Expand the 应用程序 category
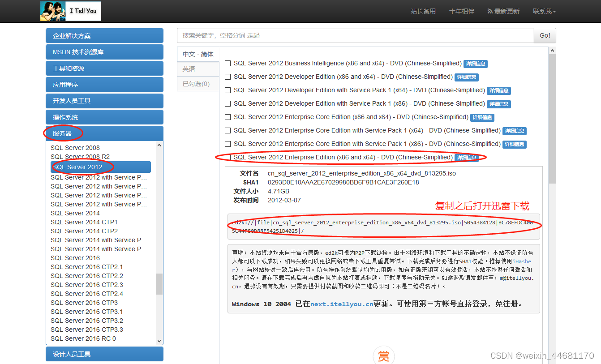The width and height of the screenshot is (601, 364). 104,85
